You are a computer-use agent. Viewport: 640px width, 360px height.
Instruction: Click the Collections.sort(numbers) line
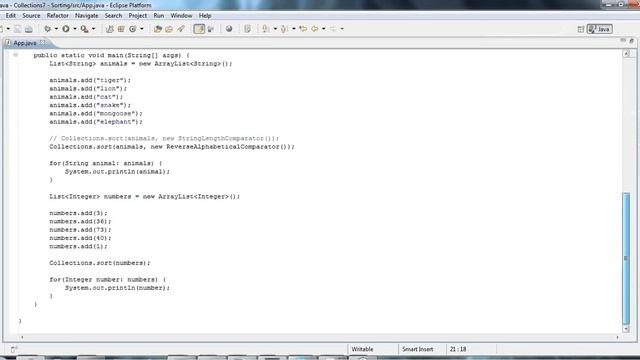(100, 263)
